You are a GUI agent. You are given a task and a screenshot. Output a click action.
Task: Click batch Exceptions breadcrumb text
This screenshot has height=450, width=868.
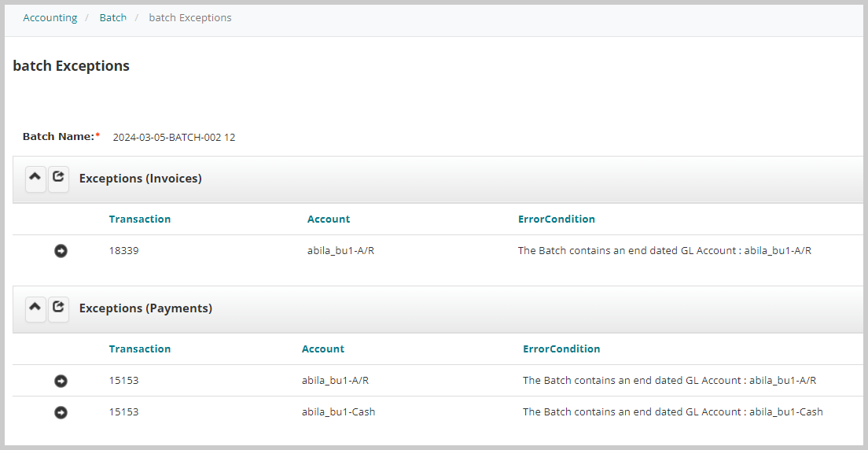click(190, 18)
